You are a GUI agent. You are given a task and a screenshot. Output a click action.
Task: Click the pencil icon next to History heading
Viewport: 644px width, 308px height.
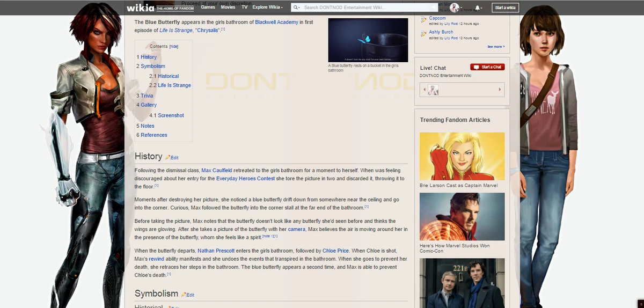click(167, 157)
